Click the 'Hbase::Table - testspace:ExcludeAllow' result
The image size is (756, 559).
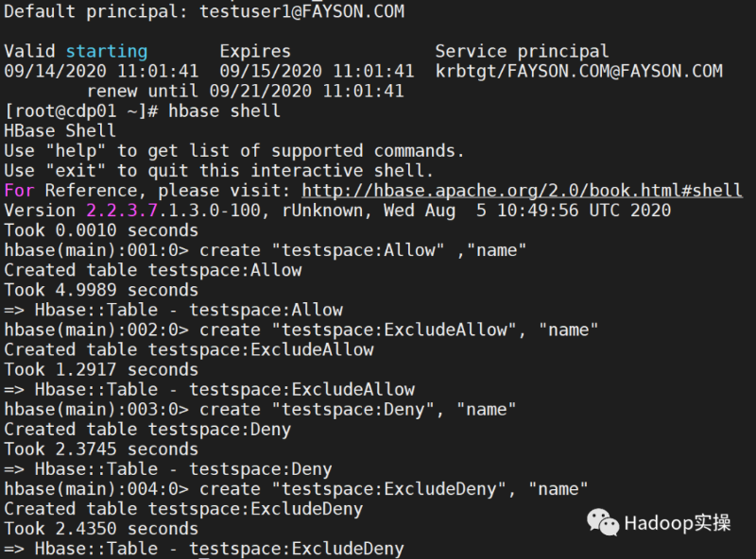click(x=225, y=389)
